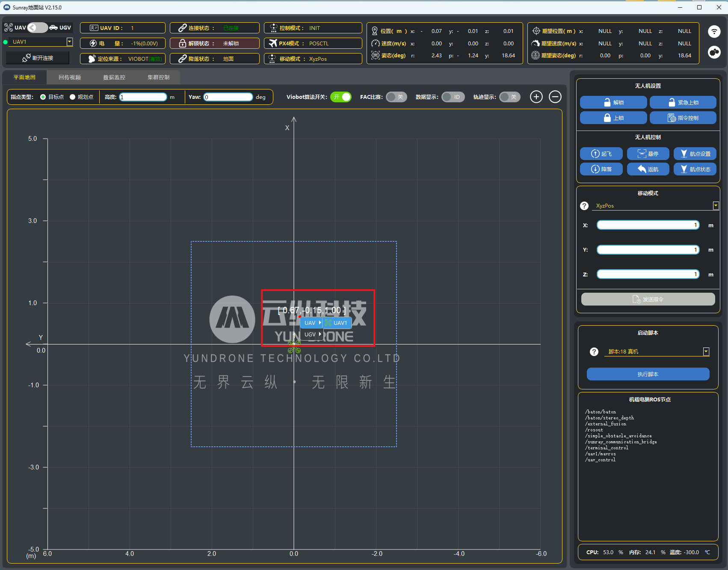Zoom in the map with plus icon
This screenshot has width=728, height=570.
(x=536, y=97)
